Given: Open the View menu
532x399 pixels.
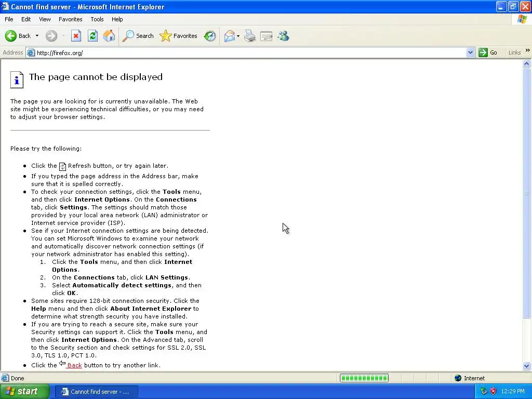Looking at the screenshot, I should tap(45, 19).
